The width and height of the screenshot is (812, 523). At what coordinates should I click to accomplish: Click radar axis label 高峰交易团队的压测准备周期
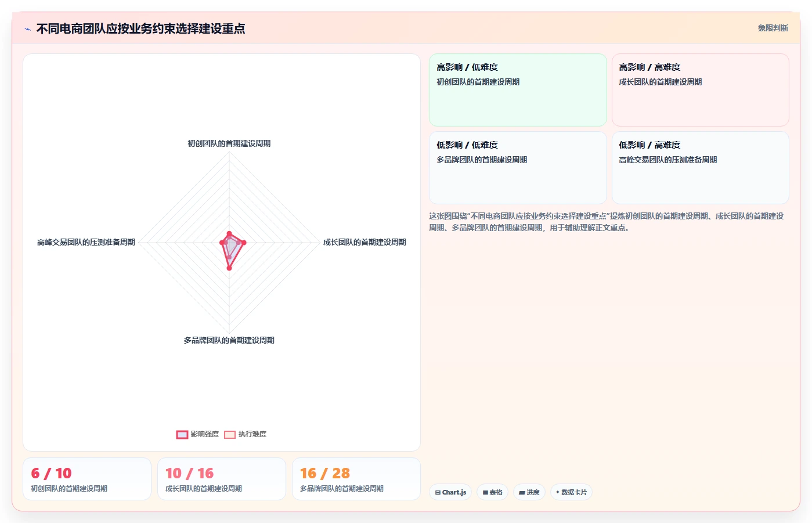(86, 242)
